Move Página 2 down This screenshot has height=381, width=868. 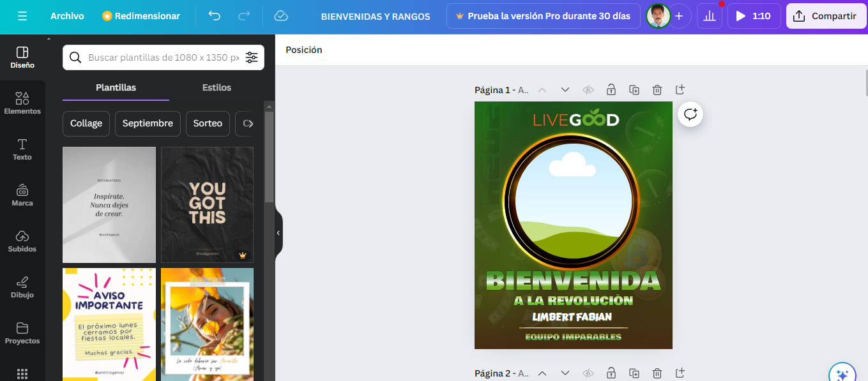coord(565,373)
